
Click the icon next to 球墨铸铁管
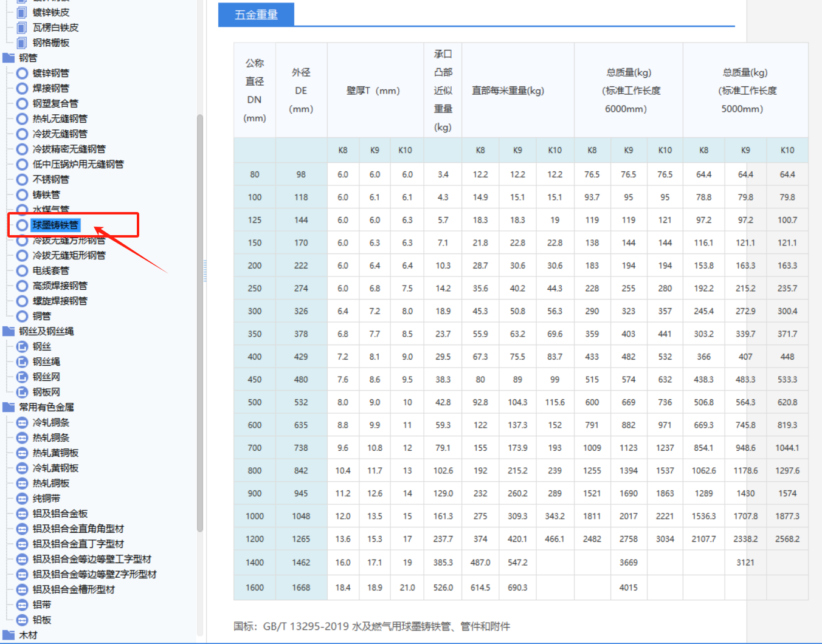22,225
